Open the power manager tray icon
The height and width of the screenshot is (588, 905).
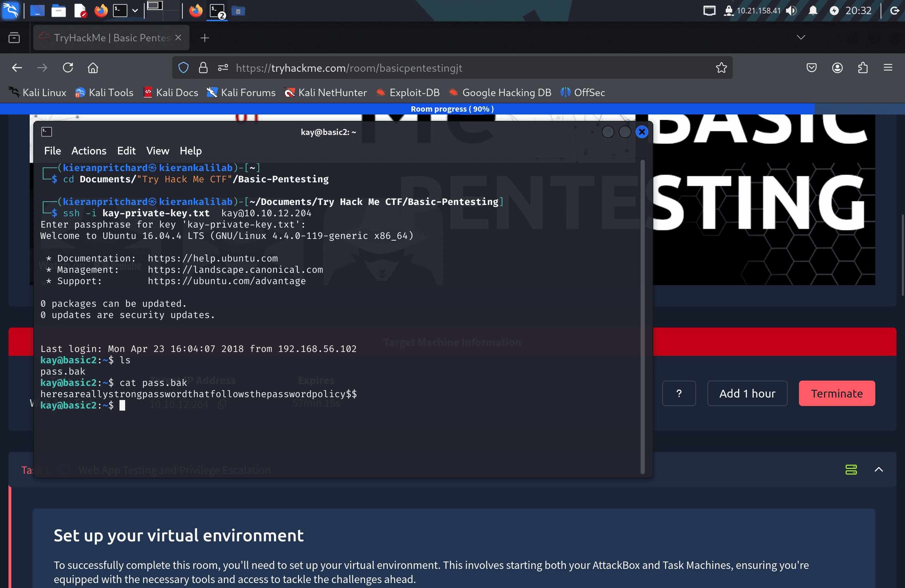(x=834, y=11)
